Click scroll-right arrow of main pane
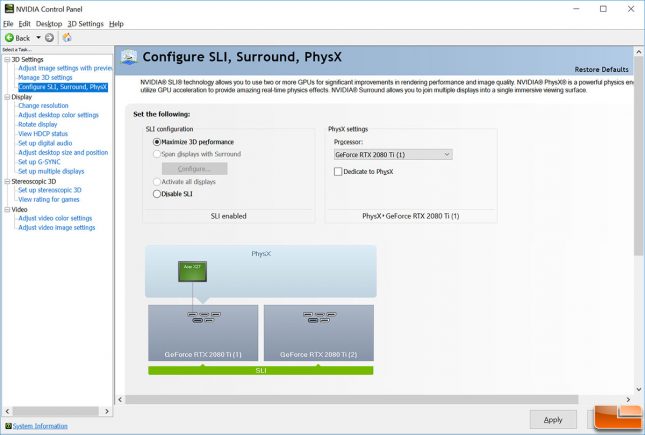The image size is (645, 435). pyautogui.click(x=628, y=400)
